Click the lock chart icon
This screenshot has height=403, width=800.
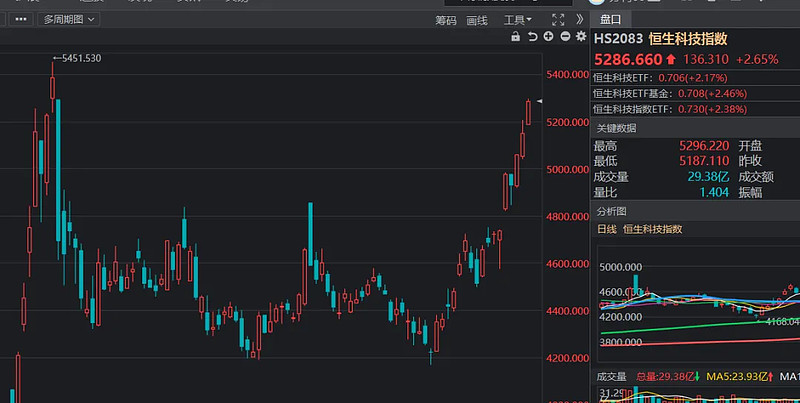click(x=515, y=37)
